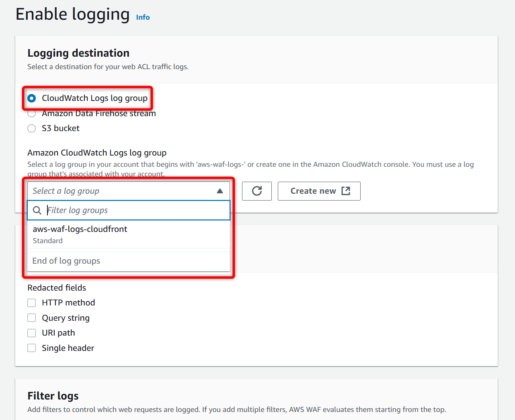Click the Logging destination heading
The image size is (515, 420).
pyautogui.click(x=78, y=53)
